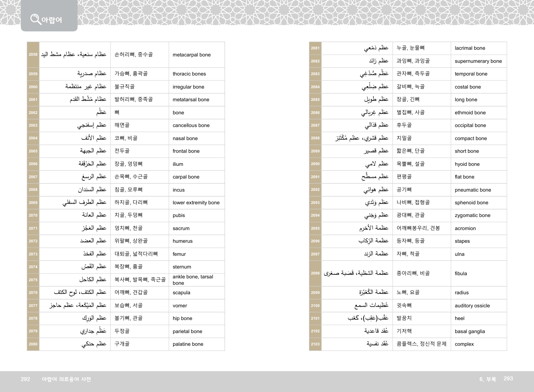
Task: Click the magnifier icon beside 아랍어
Action: pyautogui.click(x=35, y=19)
